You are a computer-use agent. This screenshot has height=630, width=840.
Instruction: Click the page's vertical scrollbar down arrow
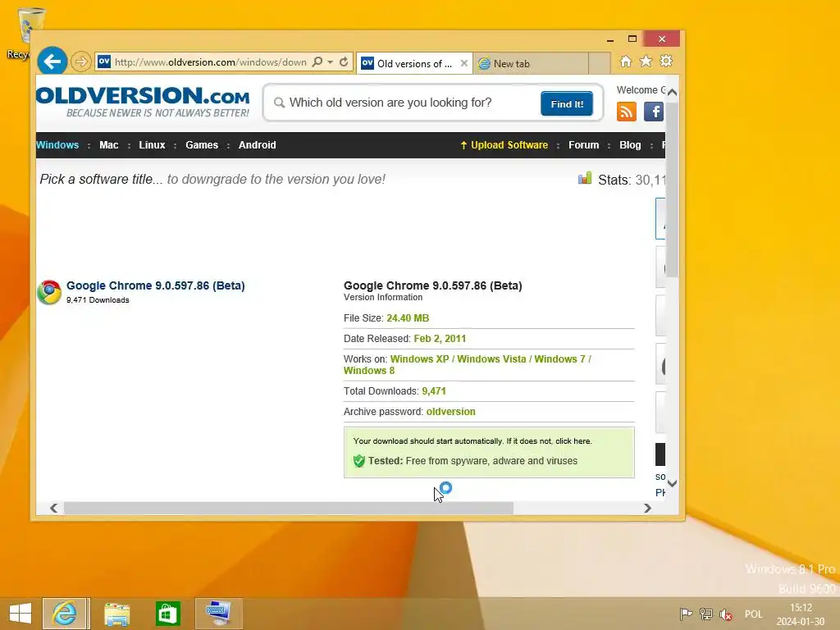(673, 483)
